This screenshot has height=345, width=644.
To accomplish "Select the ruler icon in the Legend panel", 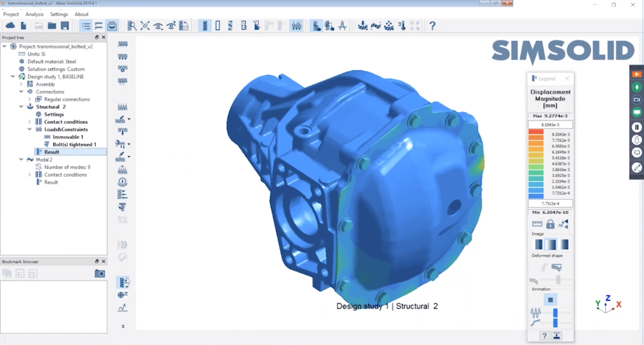I will [x=537, y=224].
